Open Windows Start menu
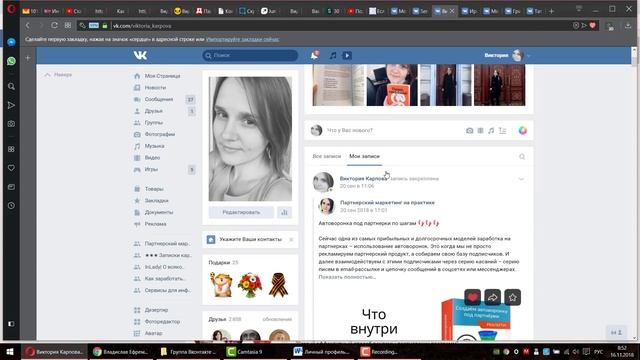Image resolution: width=640 pixels, height=360 pixels. point(10,351)
